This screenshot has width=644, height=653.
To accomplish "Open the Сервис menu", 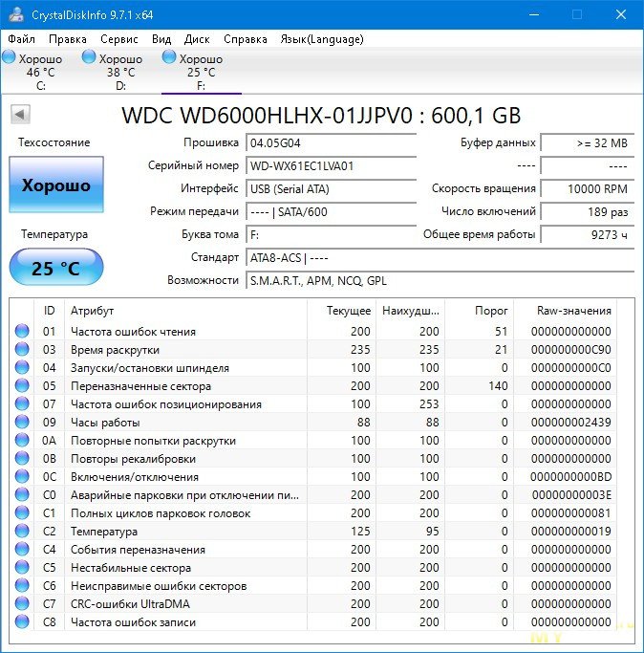I will pyautogui.click(x=118, y=39).
